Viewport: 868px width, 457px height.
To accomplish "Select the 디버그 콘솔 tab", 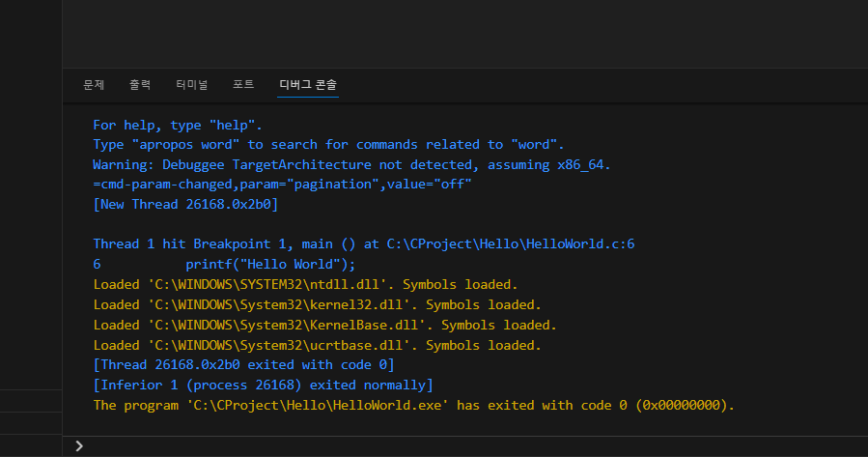I will (x=308, y=85).
